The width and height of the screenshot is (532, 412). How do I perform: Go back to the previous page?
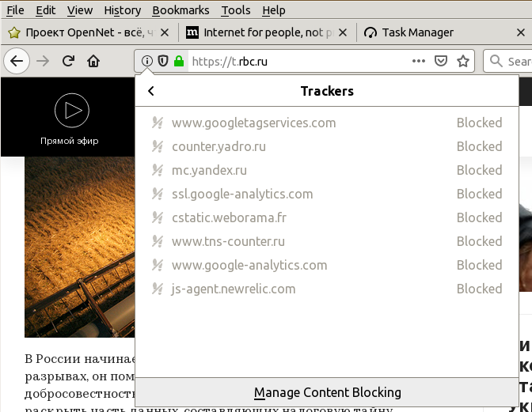pyautogui.click(x=17, y=61)
